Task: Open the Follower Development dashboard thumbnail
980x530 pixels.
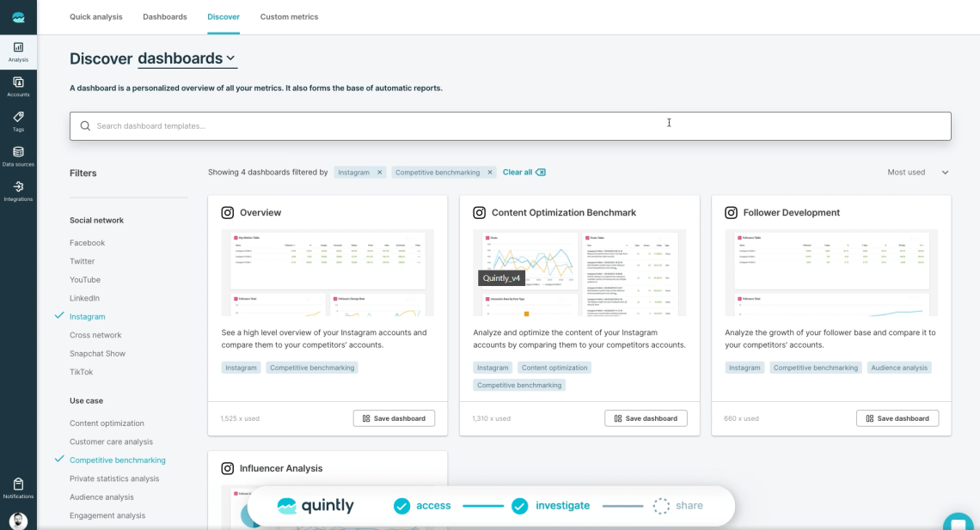Action: point(831,273)
